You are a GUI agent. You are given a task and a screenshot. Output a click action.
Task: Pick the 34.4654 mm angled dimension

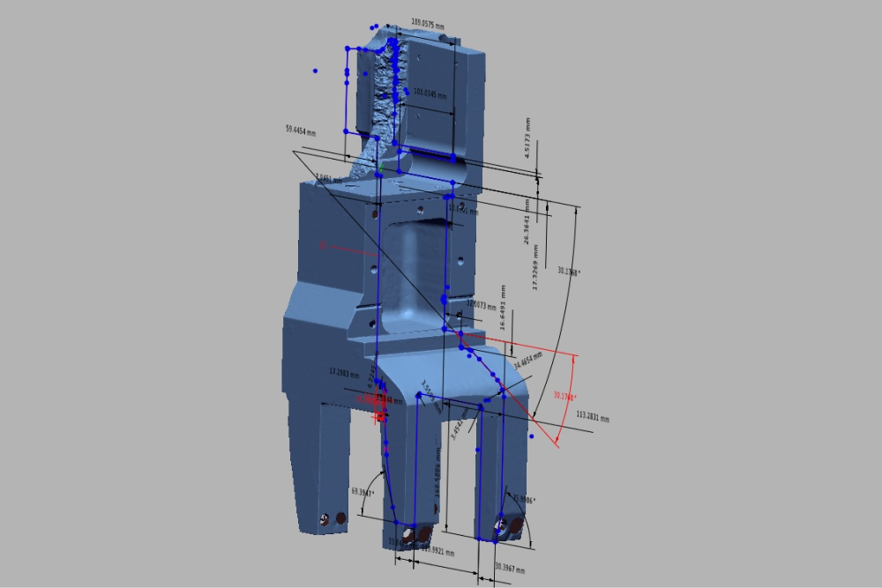click(x=528, y=361)
